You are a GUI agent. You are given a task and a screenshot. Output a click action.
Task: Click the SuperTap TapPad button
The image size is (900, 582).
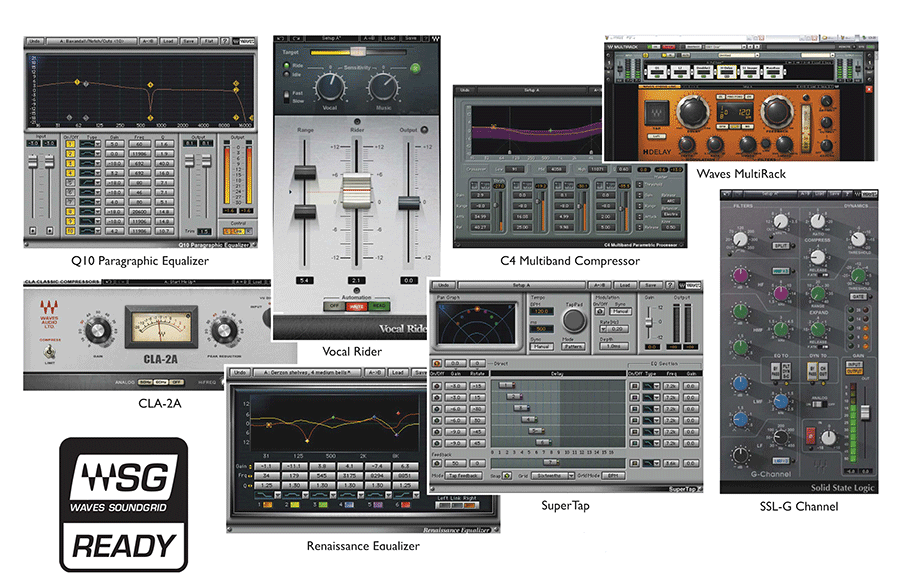[x=573, y=321]
